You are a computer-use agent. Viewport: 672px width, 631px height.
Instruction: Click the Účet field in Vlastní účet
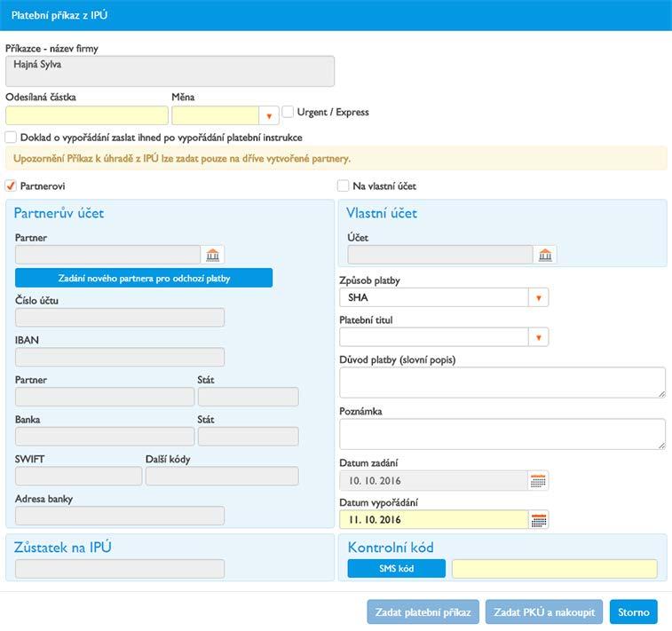440,255
